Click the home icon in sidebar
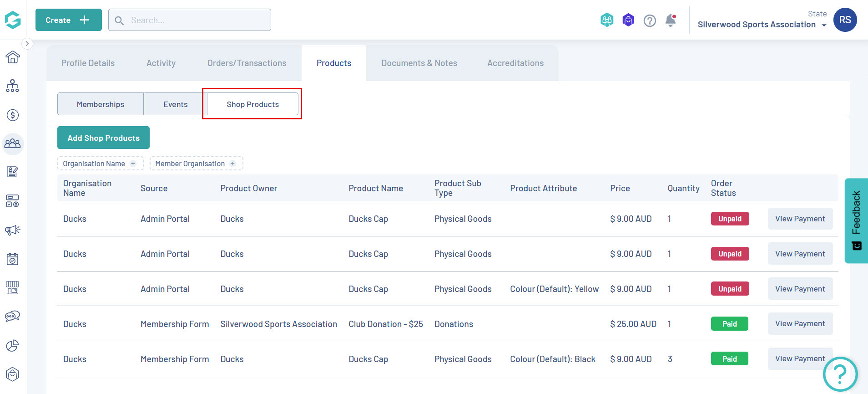This screenshot has width=868, height=394. 13,57
